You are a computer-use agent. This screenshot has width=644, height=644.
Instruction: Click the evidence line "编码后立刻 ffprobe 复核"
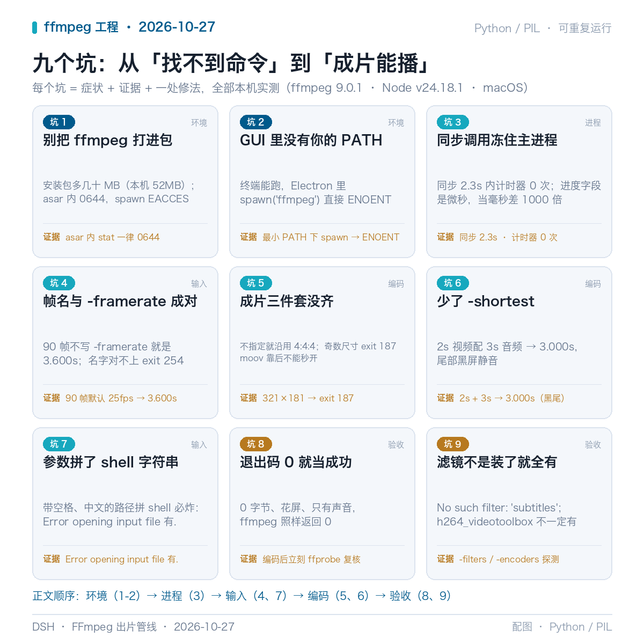click(312, 559)
